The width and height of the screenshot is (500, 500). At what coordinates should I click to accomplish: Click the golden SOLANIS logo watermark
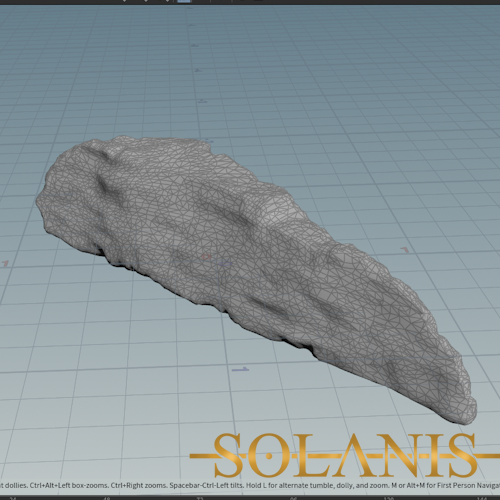(x=345, y=455)
